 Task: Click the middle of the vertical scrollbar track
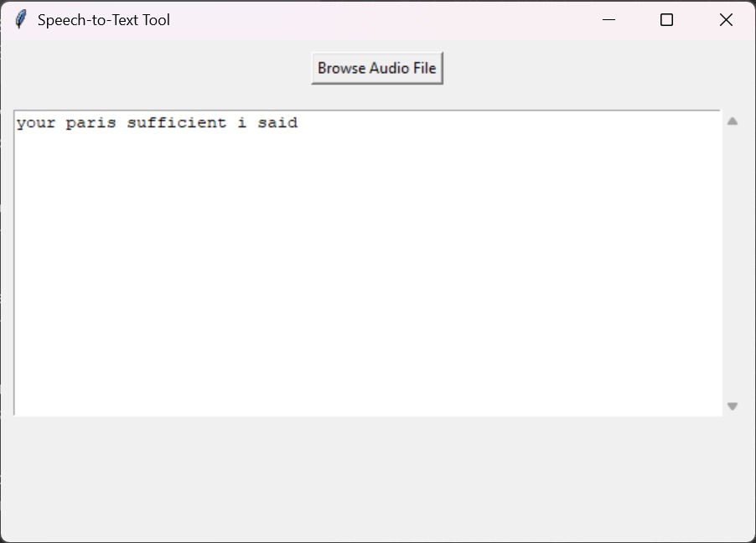click(733, 264)
